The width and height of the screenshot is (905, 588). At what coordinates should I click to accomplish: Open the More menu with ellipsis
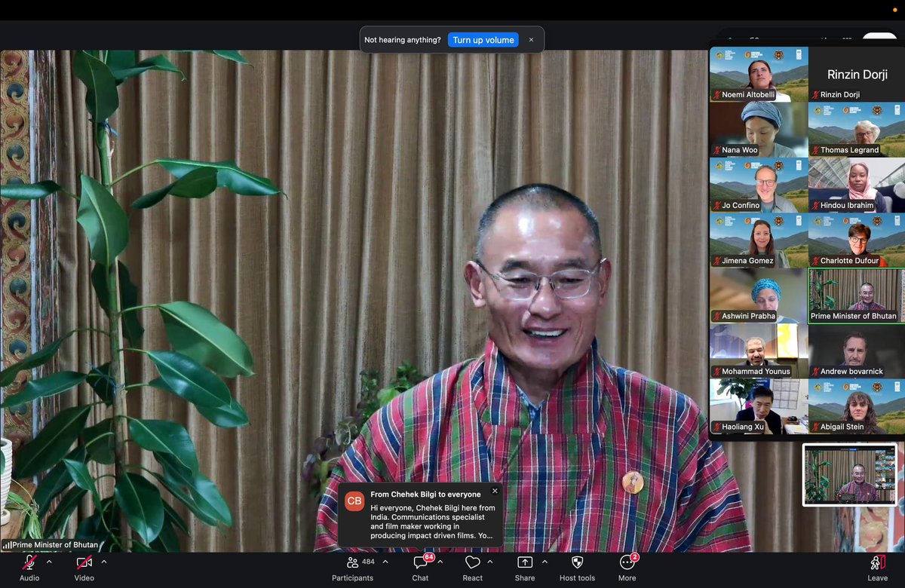[x=627, y=562]
